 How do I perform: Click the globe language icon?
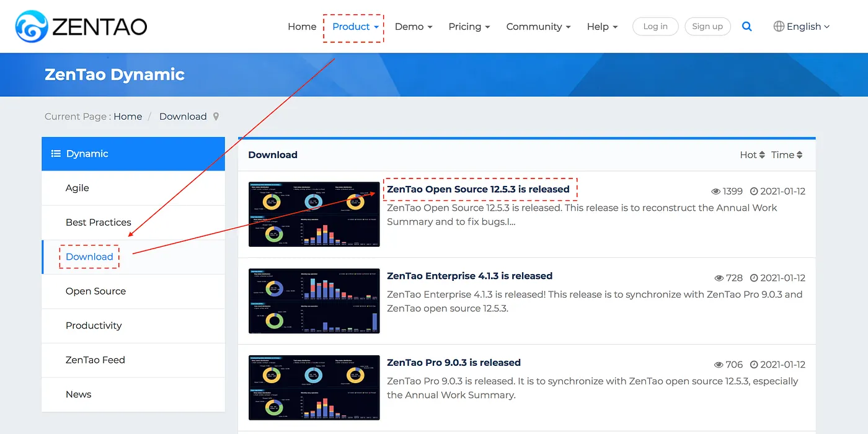[x=779, y=27]
